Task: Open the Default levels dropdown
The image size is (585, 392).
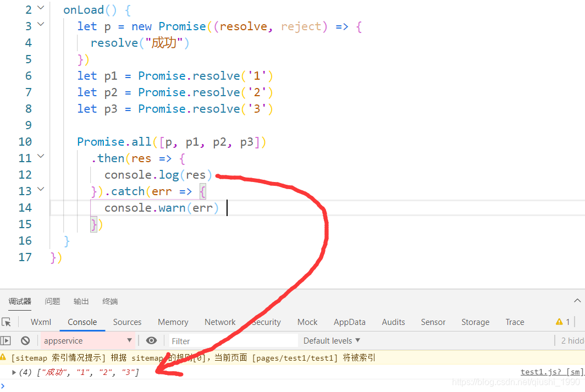Action: coord(332,340)
